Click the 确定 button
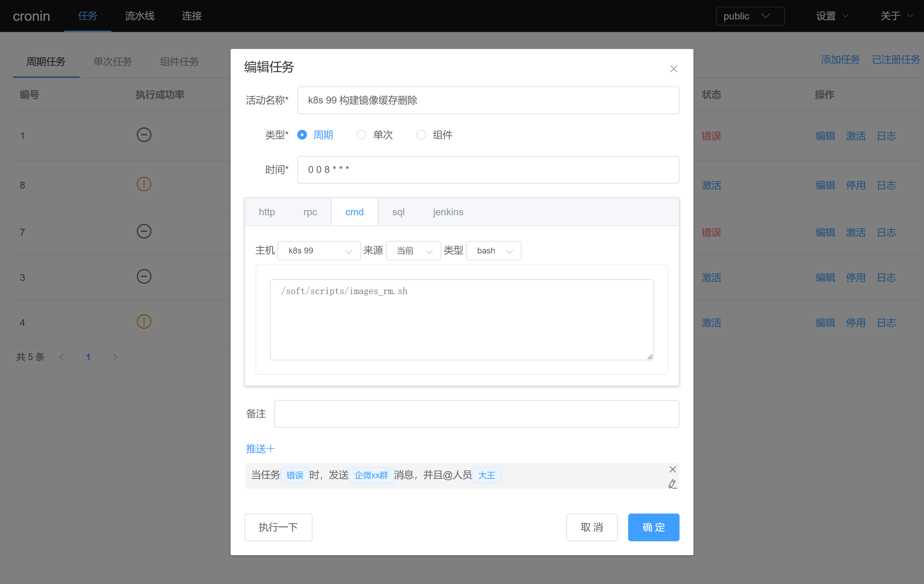Screen dimensions: 924x584 pyautogui.click(x=654, y=527)
